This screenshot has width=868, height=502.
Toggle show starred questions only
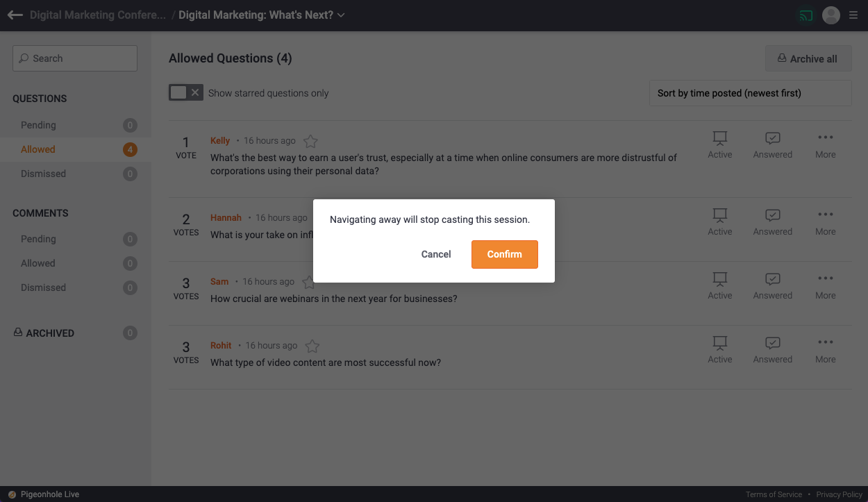185,93
